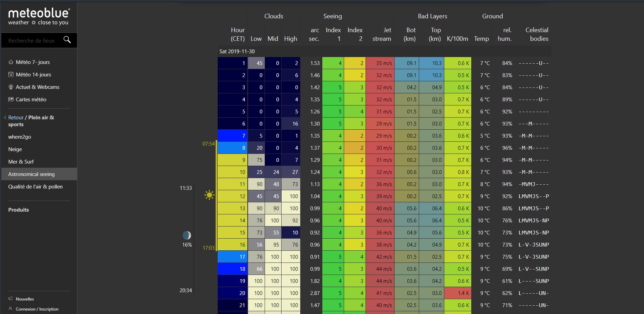Click the meteoblue logo

(x=39, y=17)
